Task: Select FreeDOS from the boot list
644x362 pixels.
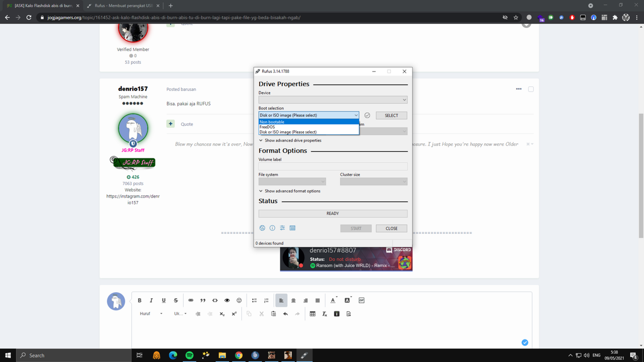Action: (x=309, y=127)
